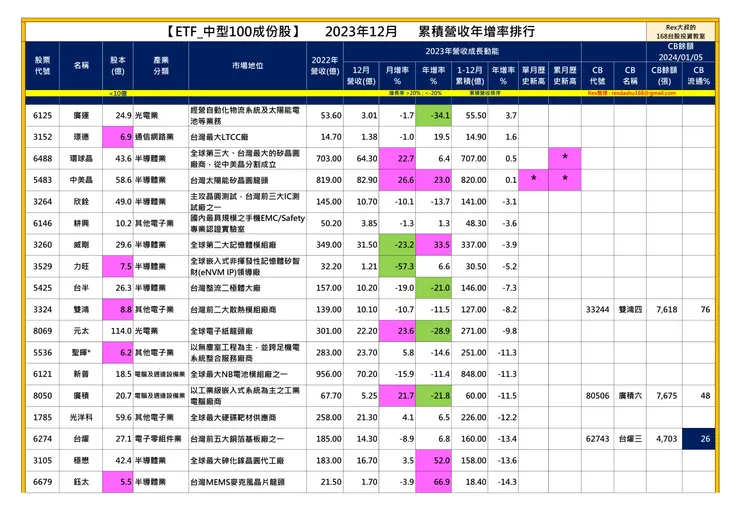Click December revenue value 64.30
This screenshot has height=523, width=740.
(x=367, y=159)
